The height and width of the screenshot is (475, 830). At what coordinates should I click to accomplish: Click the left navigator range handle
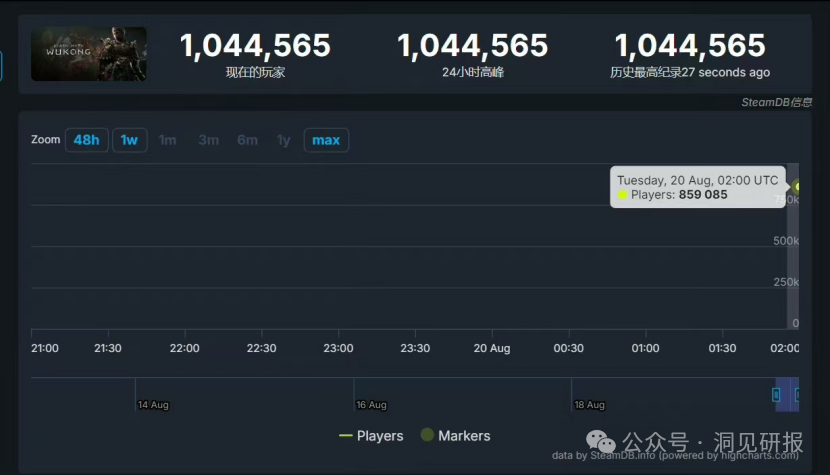(776, 395)
